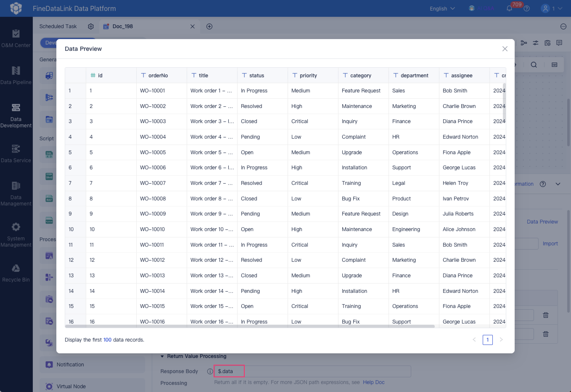
Task: Delete the first parameter row with the trash icon
Action: click(545, 315)
